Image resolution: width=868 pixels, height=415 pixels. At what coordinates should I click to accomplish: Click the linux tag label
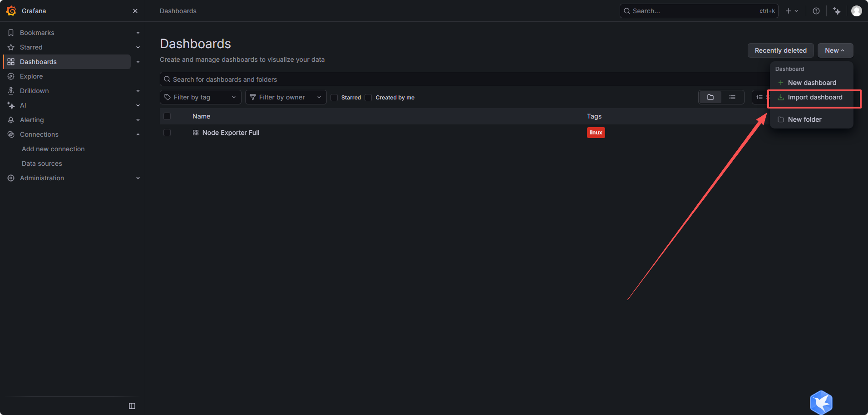point(596,133)
